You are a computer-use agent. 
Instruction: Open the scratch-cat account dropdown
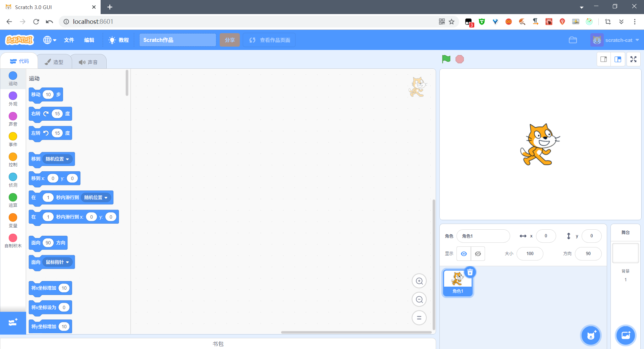(x=615, y=40)
